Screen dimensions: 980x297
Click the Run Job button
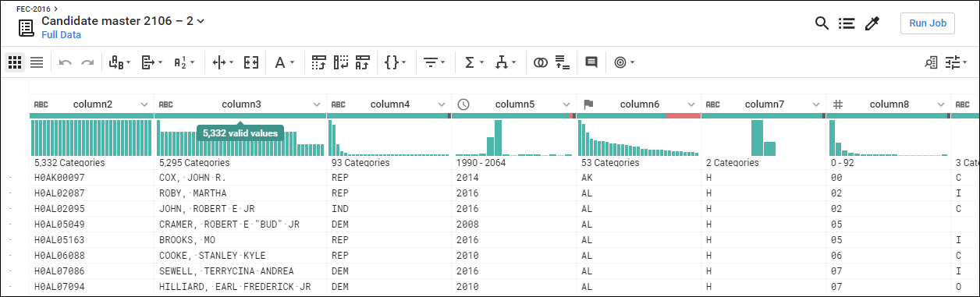click(928, 23)
